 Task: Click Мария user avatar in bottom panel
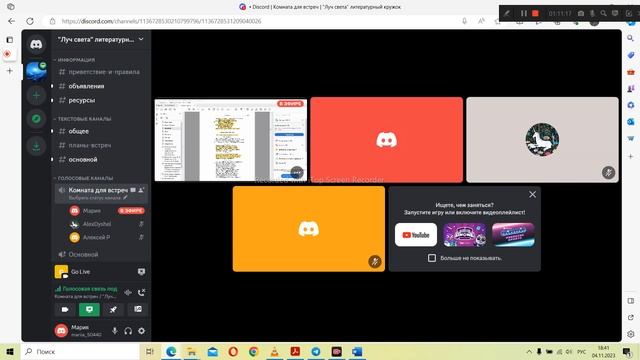point(61,331)
